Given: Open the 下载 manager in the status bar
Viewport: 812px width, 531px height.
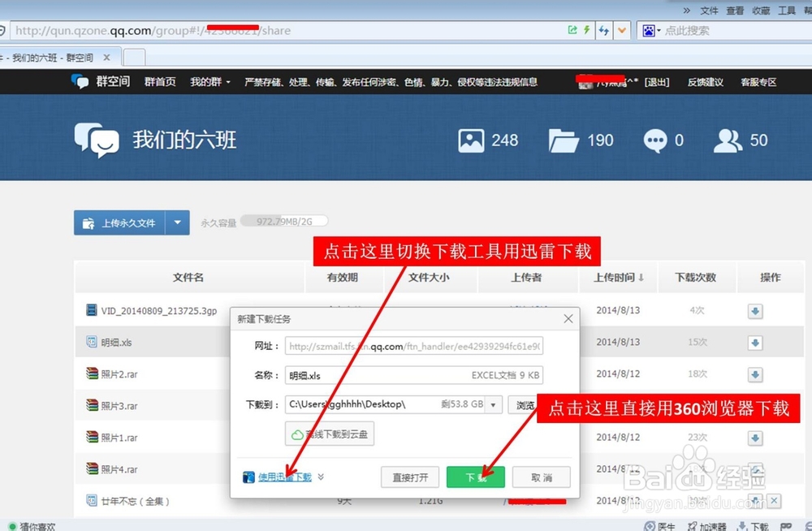Looking at the screenshot, I should point(752,526).
